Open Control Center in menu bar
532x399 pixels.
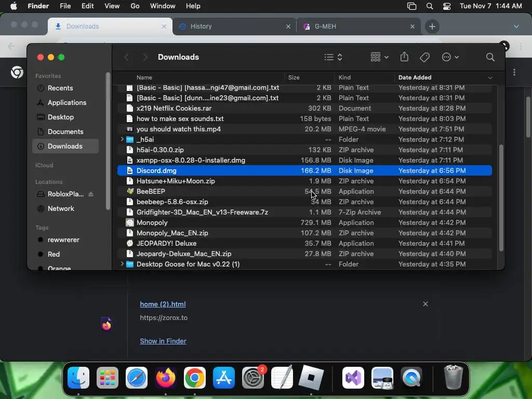(x=447, y=6)
